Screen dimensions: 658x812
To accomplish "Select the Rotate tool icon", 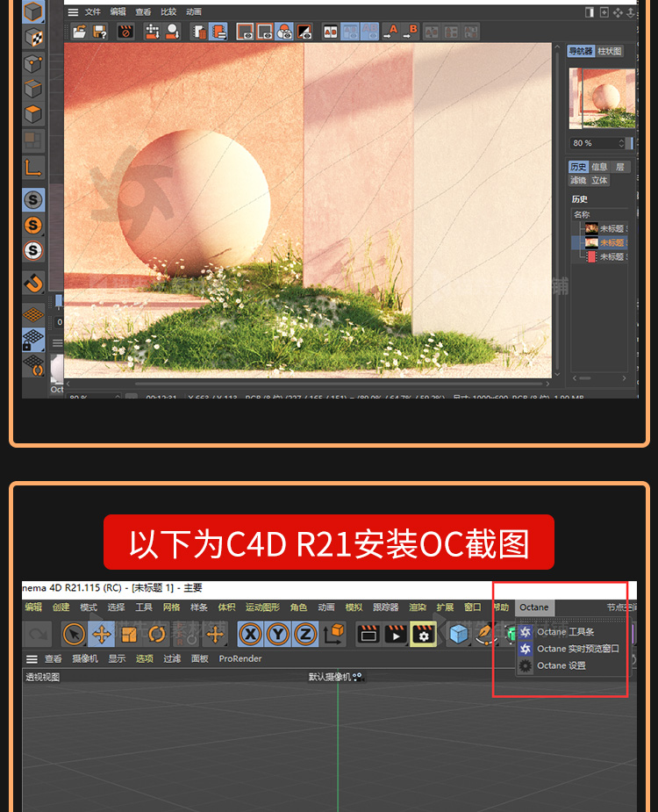I will (x=156, y=634).
